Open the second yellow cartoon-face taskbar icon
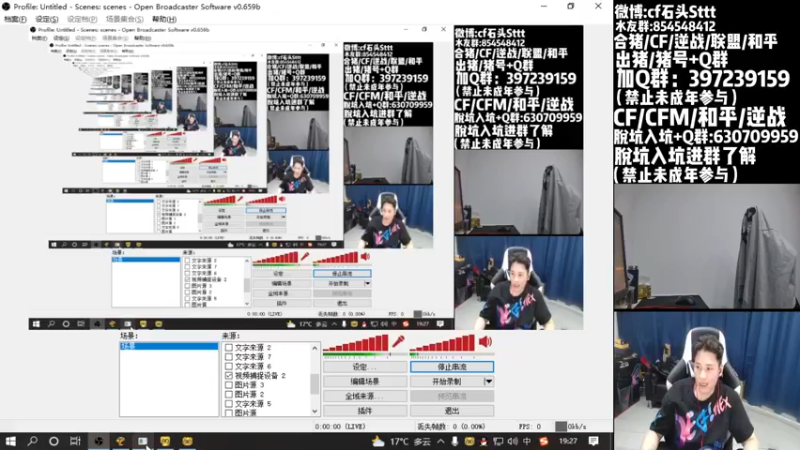The image size is (800, 450). pos(187,441)
